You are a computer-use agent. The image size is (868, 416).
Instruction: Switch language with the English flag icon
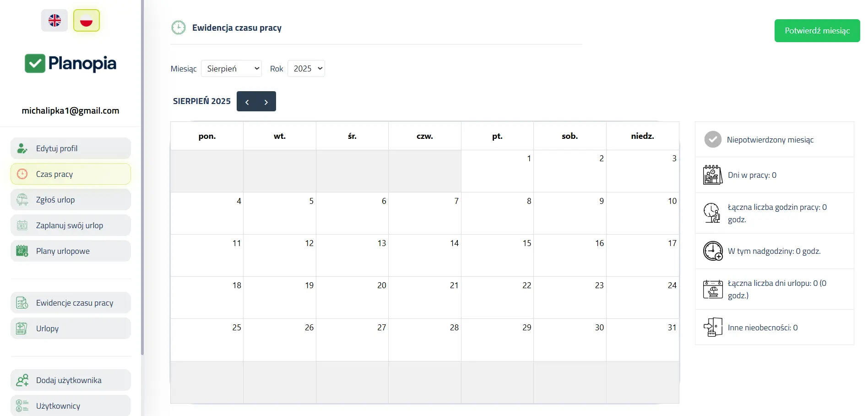54,21
